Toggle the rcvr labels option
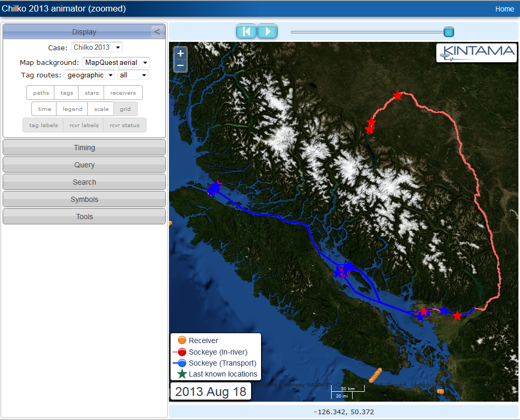Viewport: 520px width, 420px height. click(84, 125)
